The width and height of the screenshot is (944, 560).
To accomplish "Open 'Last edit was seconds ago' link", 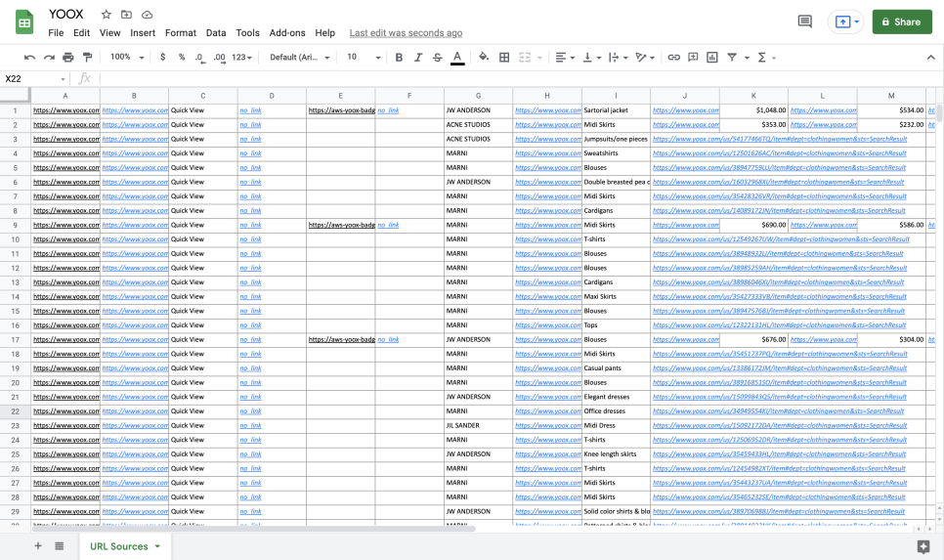I will (x=406, y=33).
